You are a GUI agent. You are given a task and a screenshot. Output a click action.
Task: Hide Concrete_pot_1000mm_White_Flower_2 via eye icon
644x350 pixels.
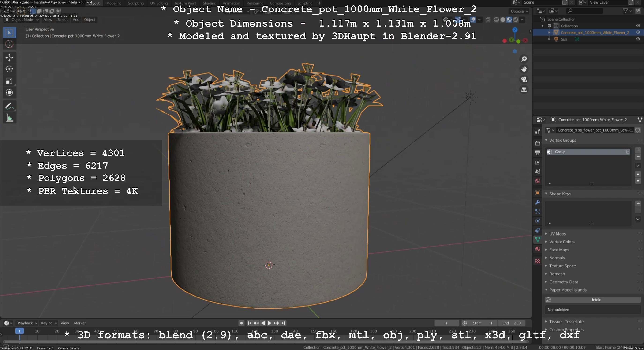[638, 32]
